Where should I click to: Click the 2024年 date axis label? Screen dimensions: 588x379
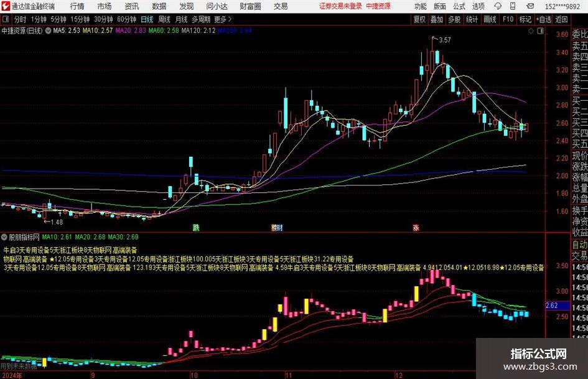pyautogui.click(x=12, y=375)
